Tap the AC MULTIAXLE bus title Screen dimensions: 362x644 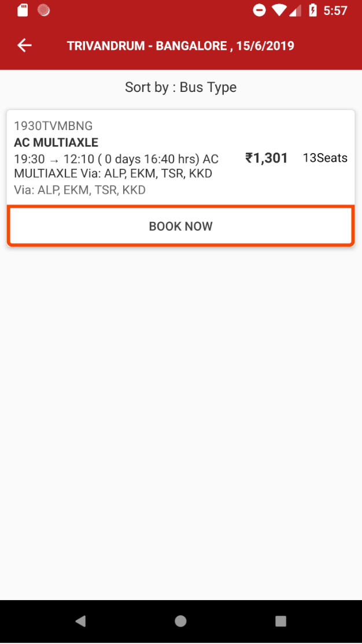56,143
